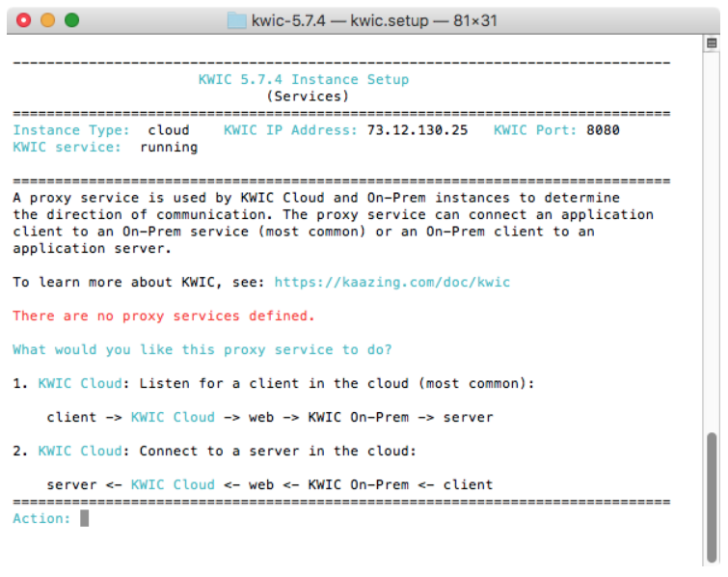
Task: Open the kaazing.com/doc/kwic link
Action: (391, 282)
